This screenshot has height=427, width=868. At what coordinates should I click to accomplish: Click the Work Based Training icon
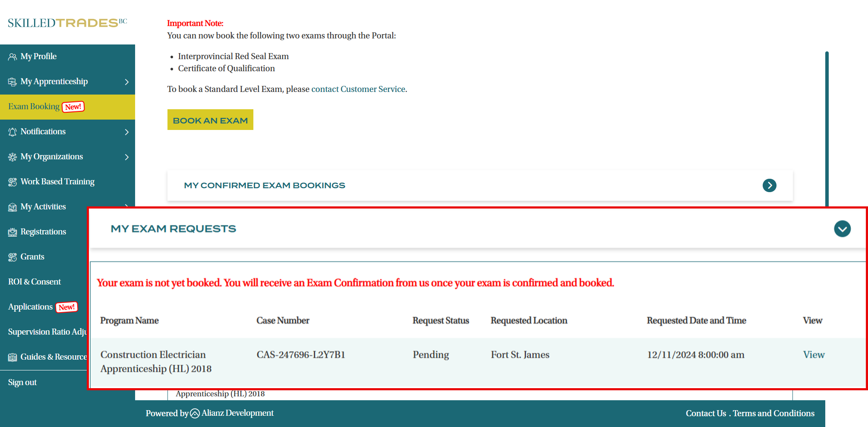pos(13,182)
